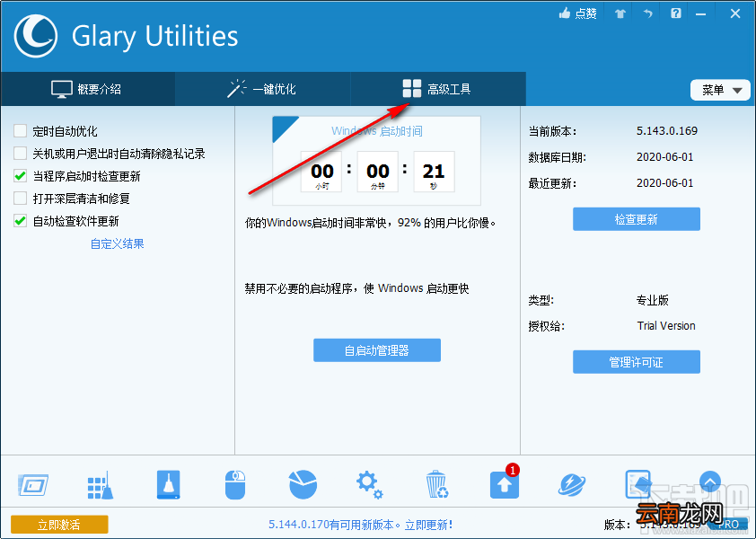Switch to 一键优化 tab
Screen dimensions: 756x539
[x=262, y=89]
